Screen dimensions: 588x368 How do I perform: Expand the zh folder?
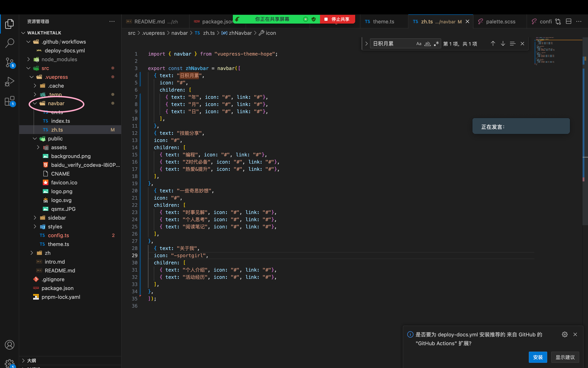[32, 253]
